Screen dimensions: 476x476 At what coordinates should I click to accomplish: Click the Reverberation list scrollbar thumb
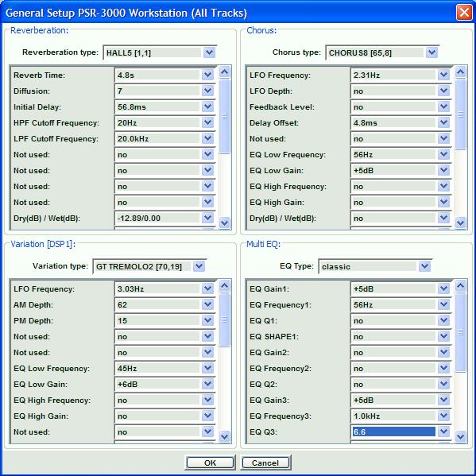[x=225, y=116]
